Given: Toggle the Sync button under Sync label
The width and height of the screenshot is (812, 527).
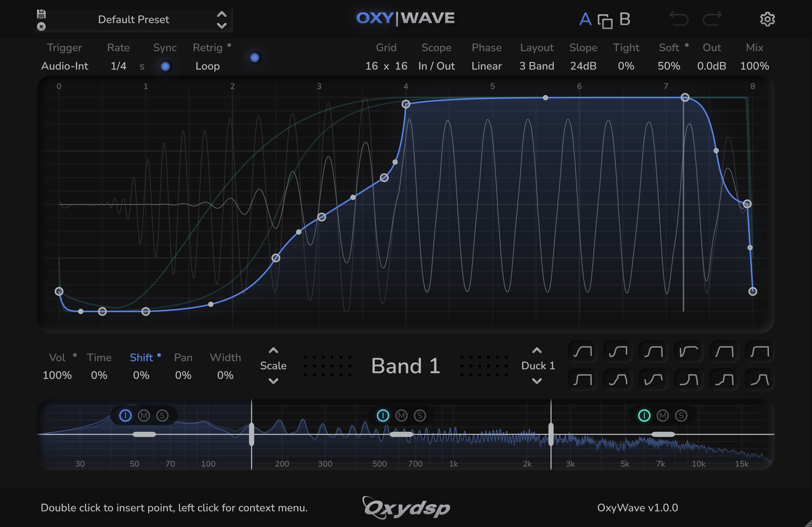Looking at the screenshot, I should pos(165,66).
